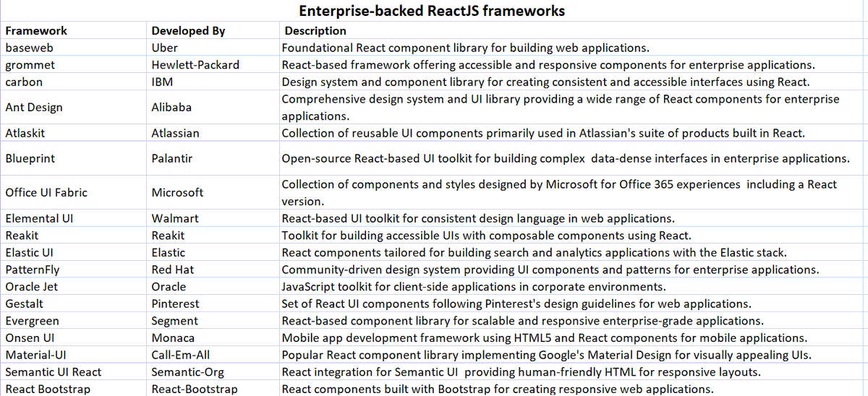
Task: Select the 'Blueprint' cell
Action: 74,158
